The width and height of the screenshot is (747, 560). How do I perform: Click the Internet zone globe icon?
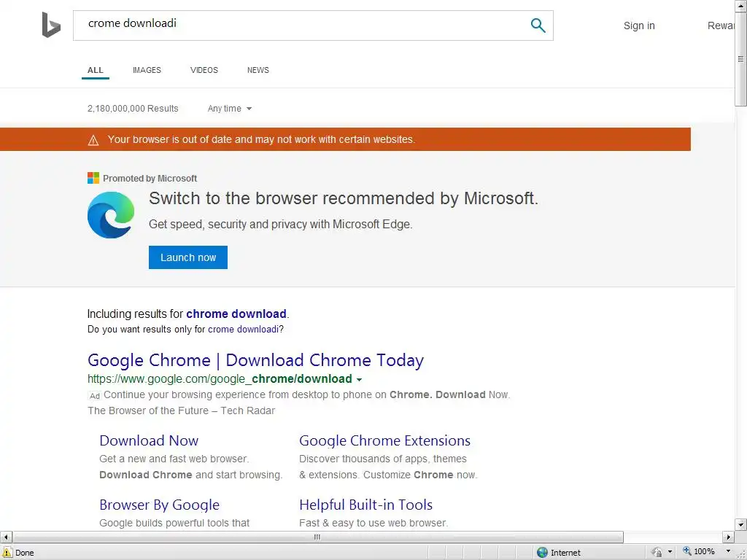542,553
